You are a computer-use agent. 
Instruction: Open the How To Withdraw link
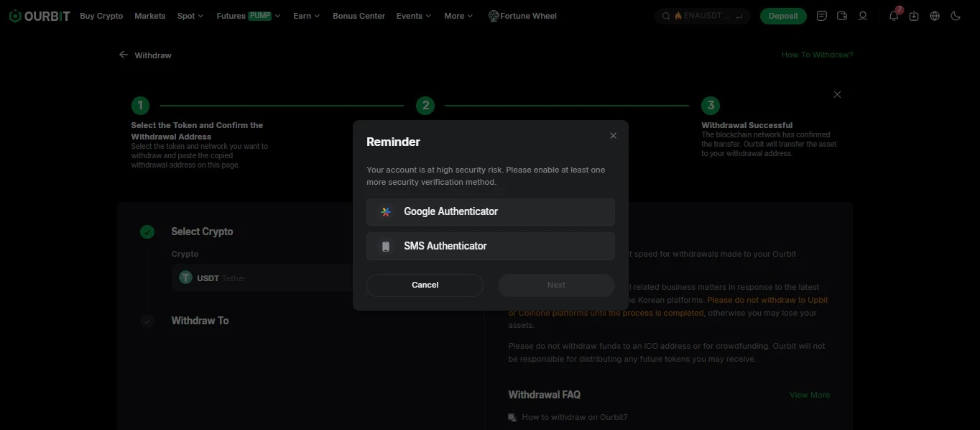click(818, 55)
